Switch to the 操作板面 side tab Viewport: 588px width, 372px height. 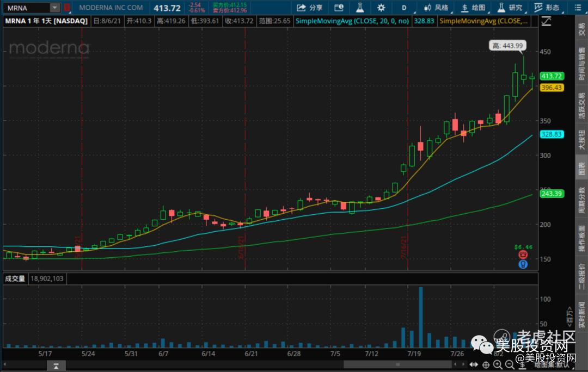pyautogui.click(x=581, y=238)
